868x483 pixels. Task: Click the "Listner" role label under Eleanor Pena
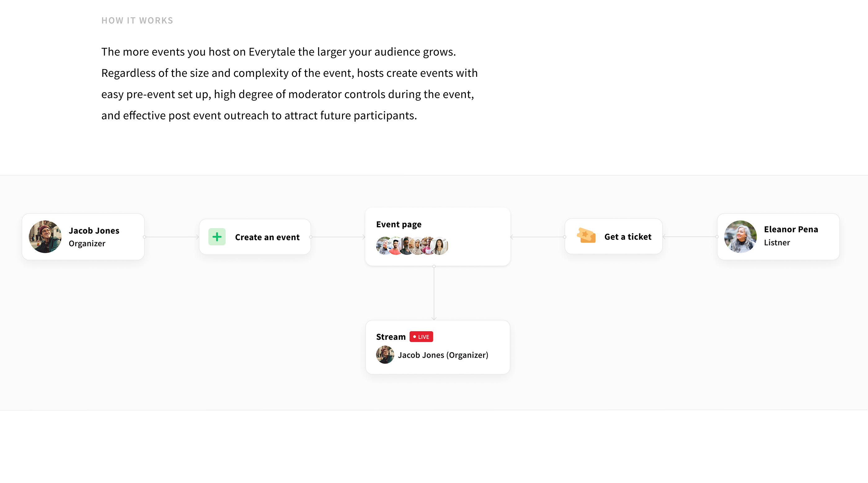pos(777,243)
